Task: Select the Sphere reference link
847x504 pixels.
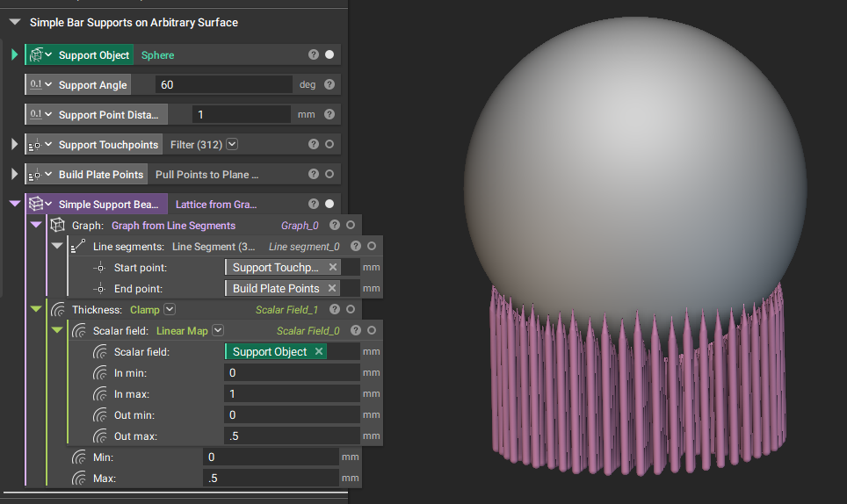Action: pos(158,55)
